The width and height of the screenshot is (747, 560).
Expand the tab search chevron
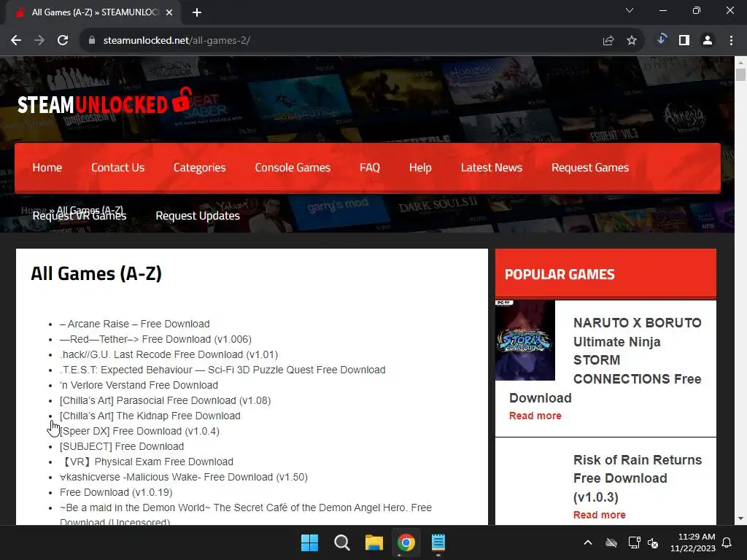point(630,10)
